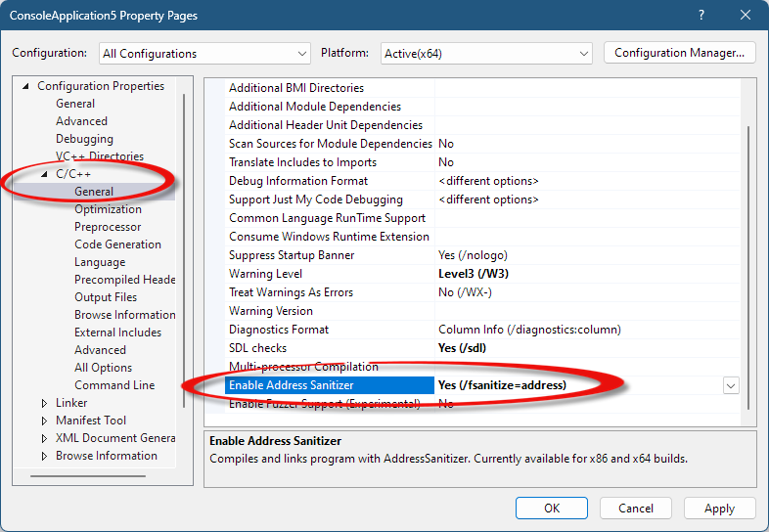Select Advanced under Configuration Properties

[81, 121]
